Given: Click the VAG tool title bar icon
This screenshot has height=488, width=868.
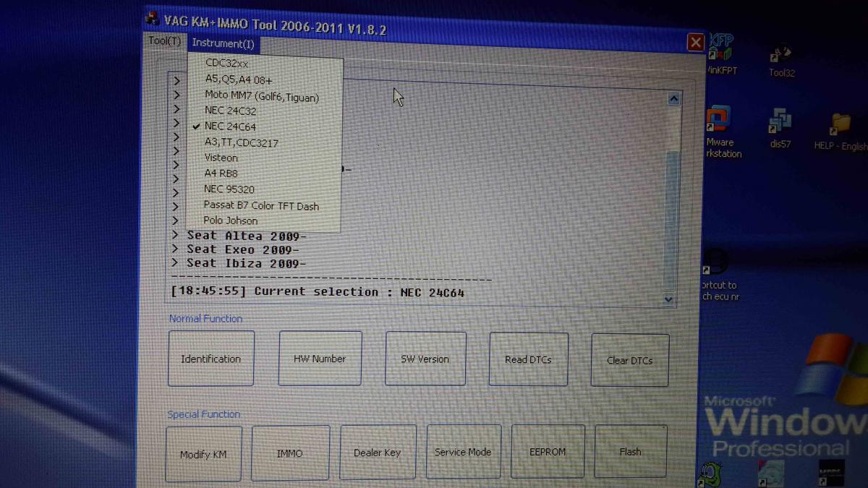Looking at the screenshot, I should [x=152, y=20].
